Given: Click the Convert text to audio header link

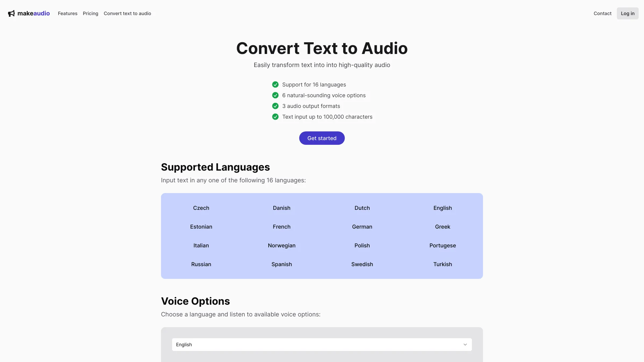Looking at the screenshot, I should pyautogui.click(x=127, y=13).
